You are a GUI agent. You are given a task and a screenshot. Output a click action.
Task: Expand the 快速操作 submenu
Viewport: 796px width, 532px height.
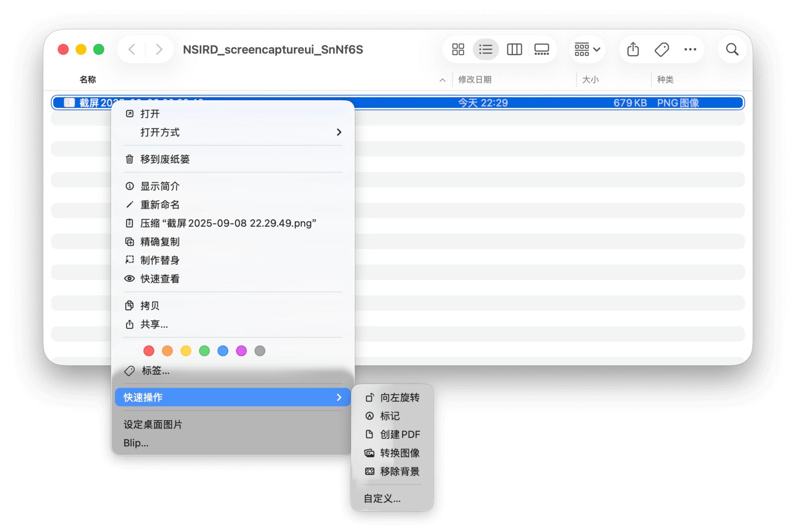233,397
